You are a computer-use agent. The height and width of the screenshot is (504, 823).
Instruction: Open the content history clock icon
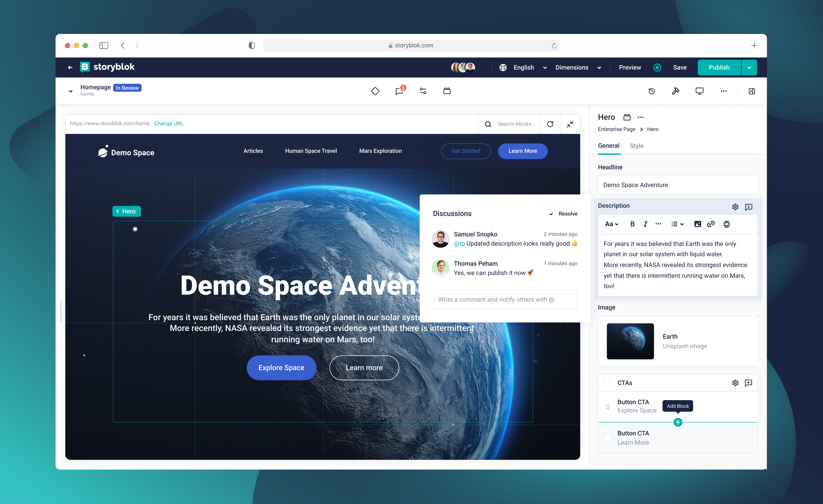tap(652, 91)
